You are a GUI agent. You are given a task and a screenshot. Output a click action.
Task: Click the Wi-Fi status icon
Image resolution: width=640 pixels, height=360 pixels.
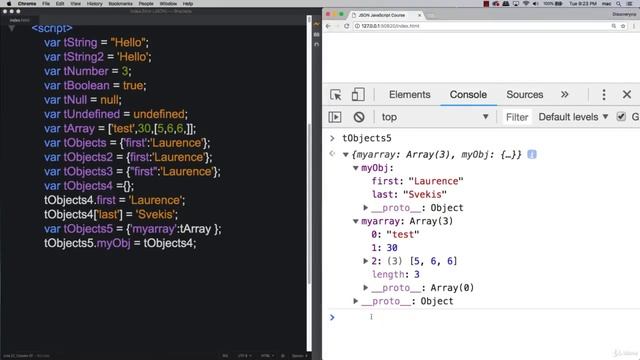point(526,4)
